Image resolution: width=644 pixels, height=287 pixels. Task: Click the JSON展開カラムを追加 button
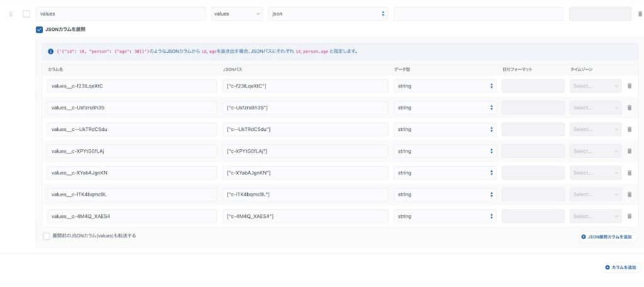click(606, 237)
